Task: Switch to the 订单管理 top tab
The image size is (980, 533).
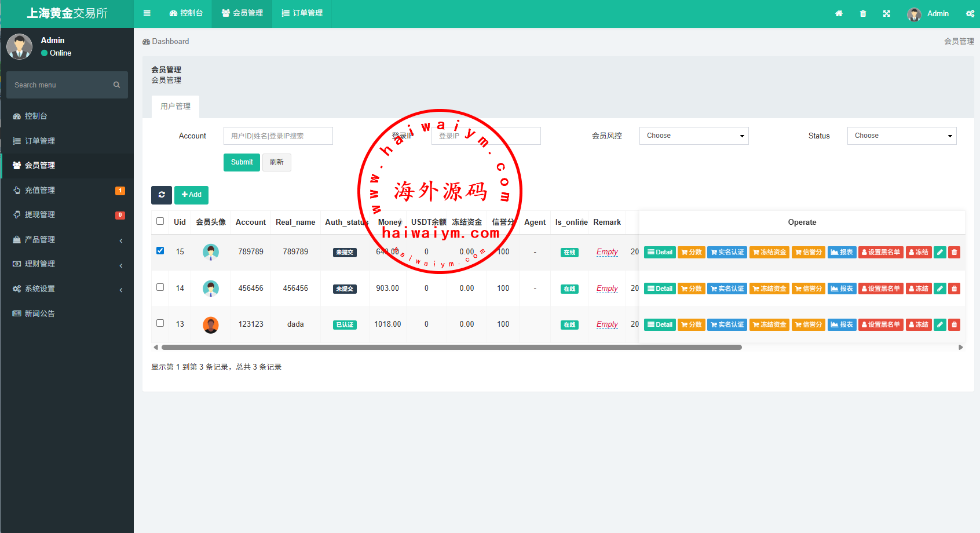Action: (302, 13)
